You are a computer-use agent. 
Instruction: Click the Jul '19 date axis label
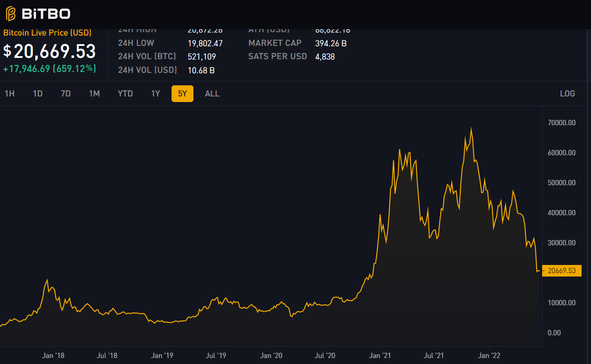[216, 355]
